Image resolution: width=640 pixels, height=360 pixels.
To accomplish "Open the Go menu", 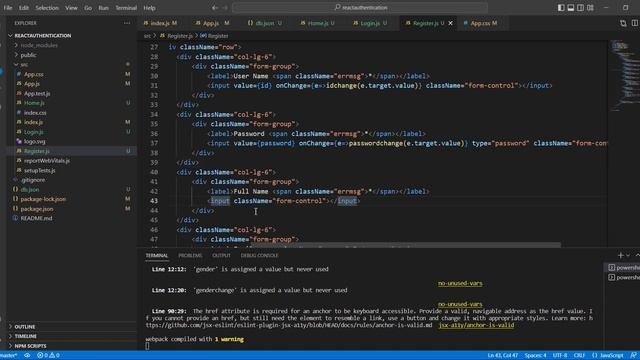I will point(88,8).
